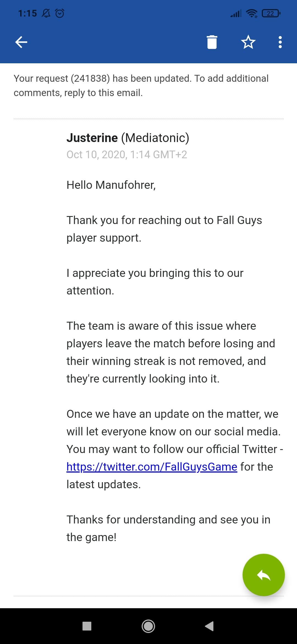Viewport: 297px width, 644px height.
Task: Tap the request updated header text
Action: point(141,86)
